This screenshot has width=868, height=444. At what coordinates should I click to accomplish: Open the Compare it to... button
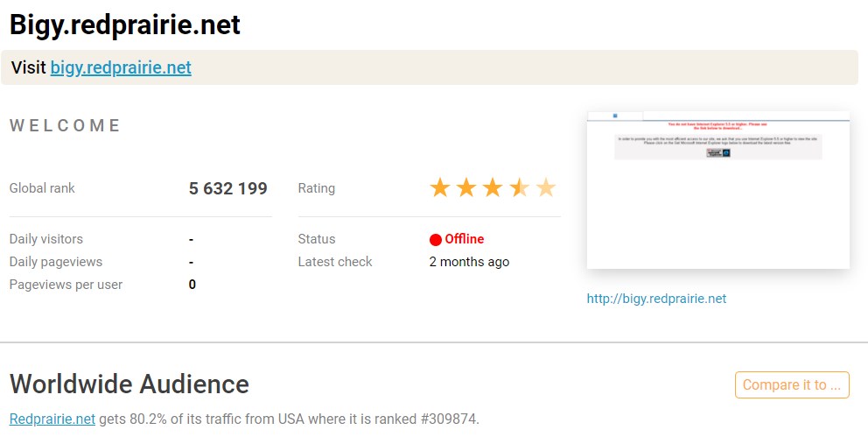(x=792, y=384)
